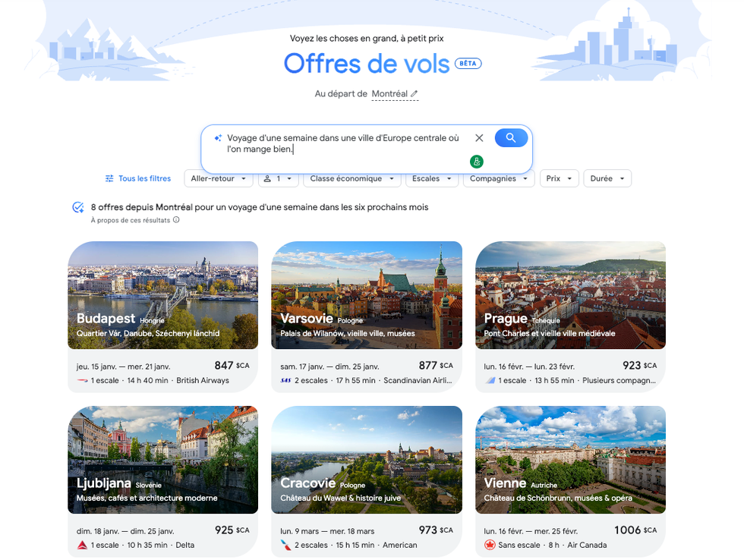Click the checkmark icon beside the results summary
Image resolution: width=744 pixels, height=560 pixels.
(76, 206)
